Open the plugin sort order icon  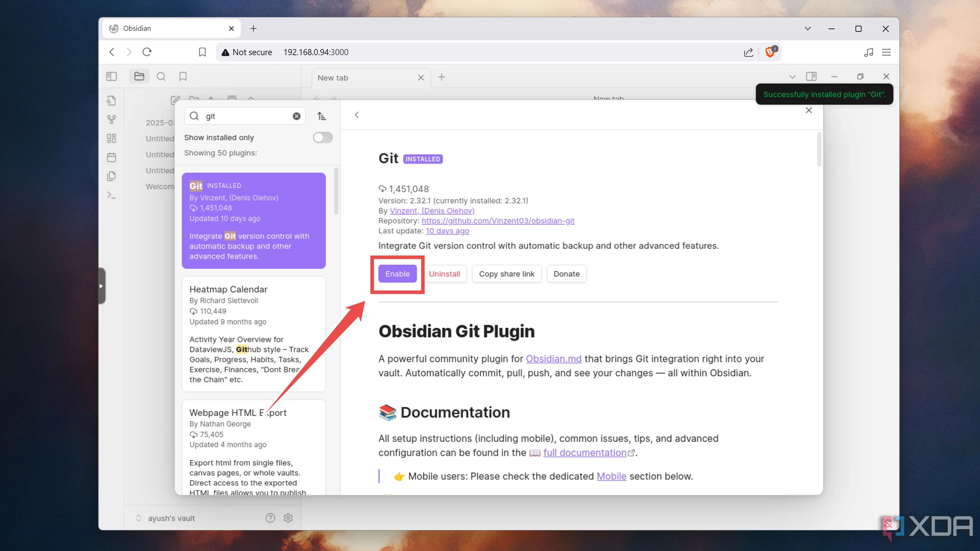(x=322, y=116)
